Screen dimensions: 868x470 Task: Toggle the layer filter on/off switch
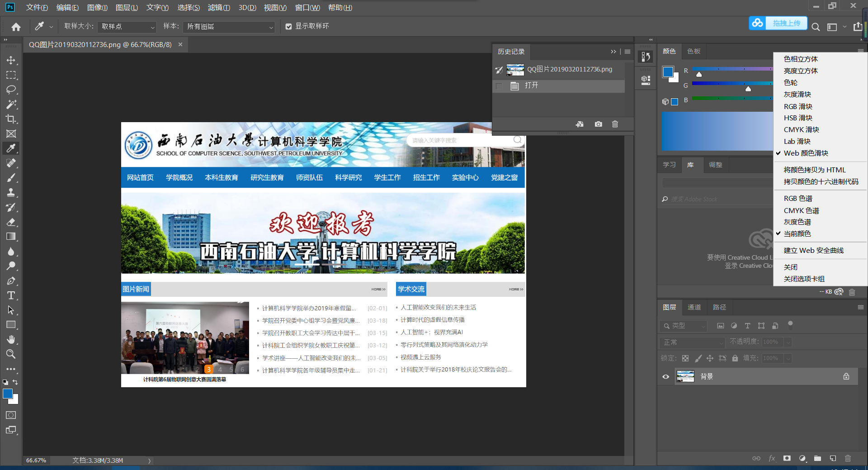pyautogui.click(x=790, y=324)
